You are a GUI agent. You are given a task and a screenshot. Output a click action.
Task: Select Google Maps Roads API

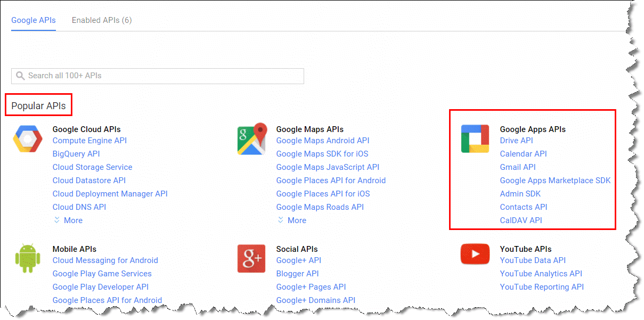[320, 207]
